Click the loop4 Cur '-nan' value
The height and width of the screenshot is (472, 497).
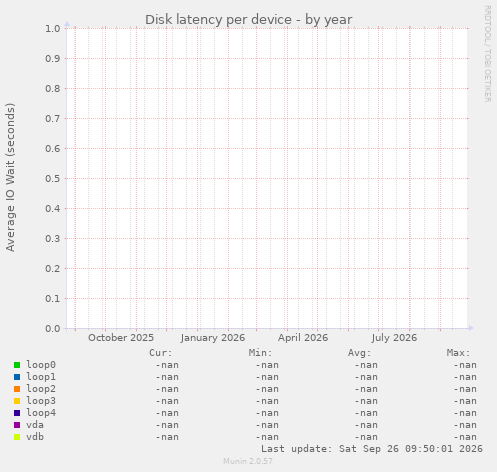click(167, 413)
